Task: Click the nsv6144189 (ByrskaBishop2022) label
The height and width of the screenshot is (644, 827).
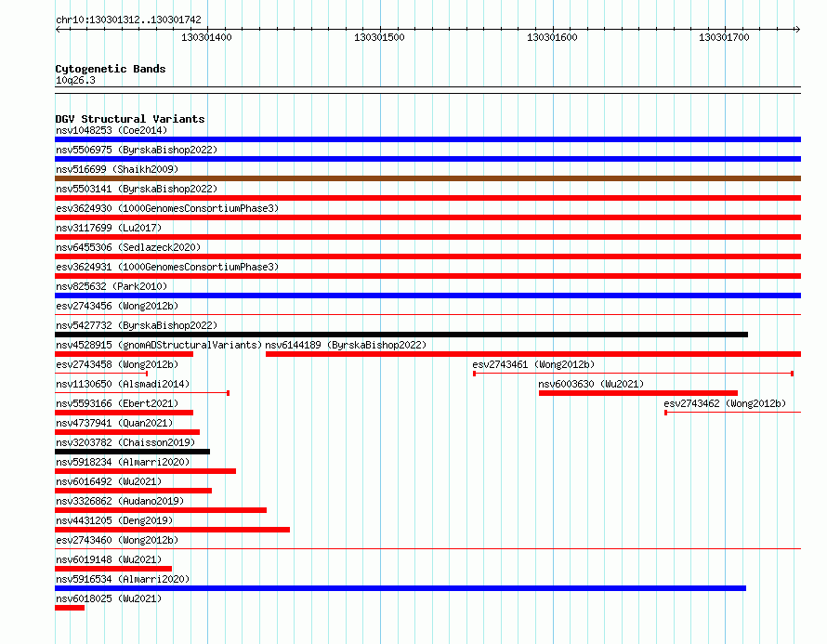Action: (x=346, y=345)
